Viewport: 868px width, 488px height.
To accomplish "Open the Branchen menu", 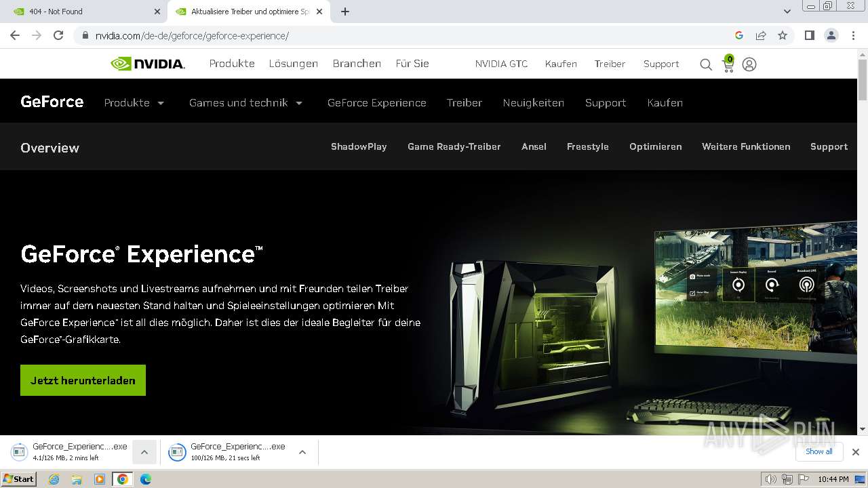I will (357, 64).
